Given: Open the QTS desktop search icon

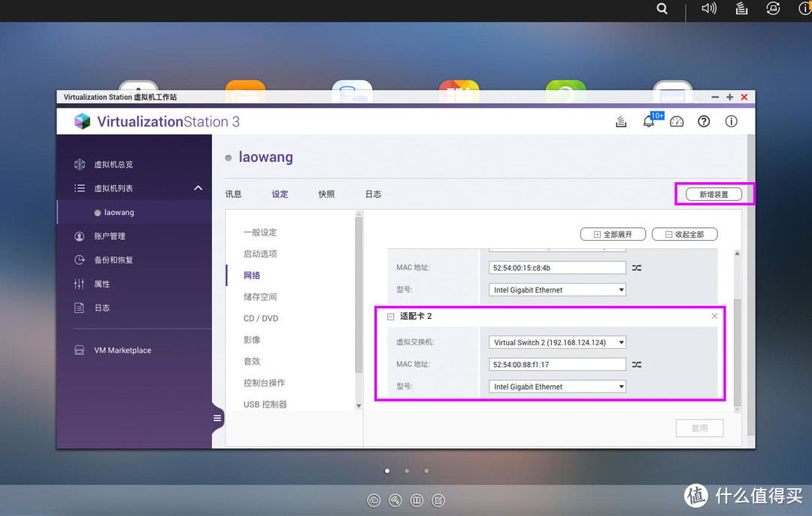Looking at the screenshot, I should 662,8.
